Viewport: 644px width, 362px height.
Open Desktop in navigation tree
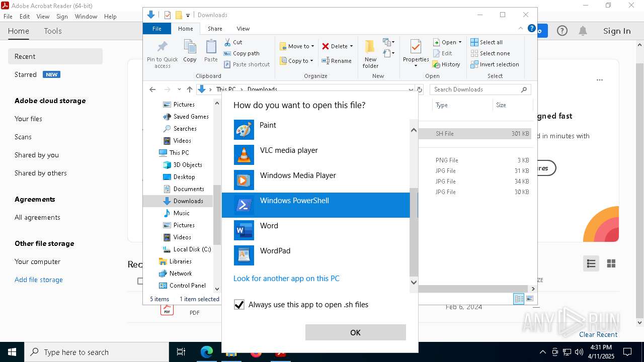pyautogui.click(x=179, y=177)
